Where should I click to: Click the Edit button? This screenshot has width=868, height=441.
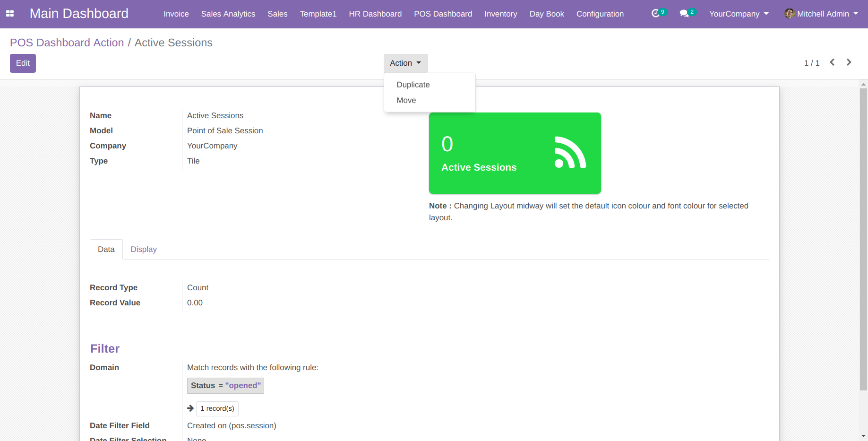pyautogui.click(x=23, y=63)
